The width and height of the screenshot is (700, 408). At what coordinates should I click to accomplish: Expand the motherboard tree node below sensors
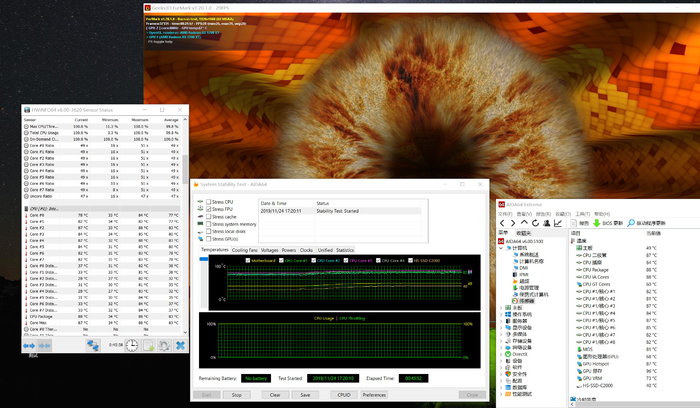point(502,308)
